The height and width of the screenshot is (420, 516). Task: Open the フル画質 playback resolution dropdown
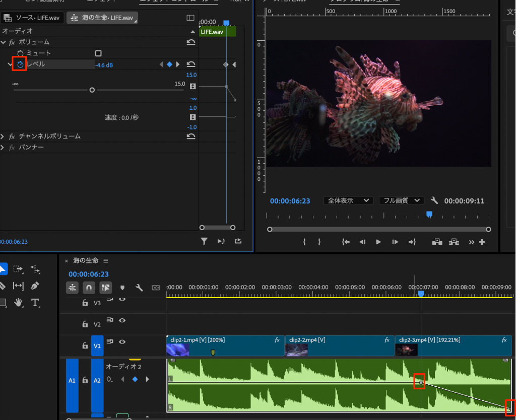[401, 201]
